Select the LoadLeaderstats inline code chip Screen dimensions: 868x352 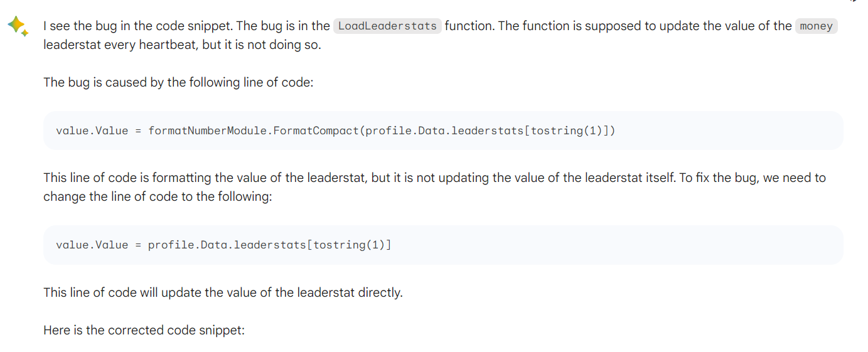tap(387, 26)
